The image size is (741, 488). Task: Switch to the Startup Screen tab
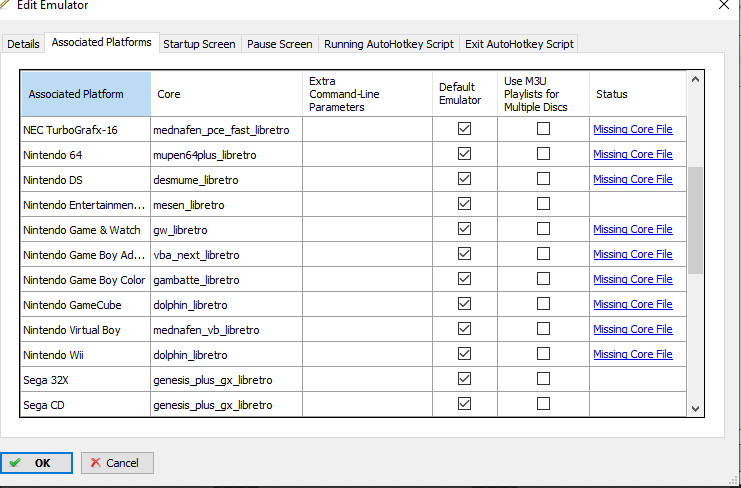pos(199,44)
